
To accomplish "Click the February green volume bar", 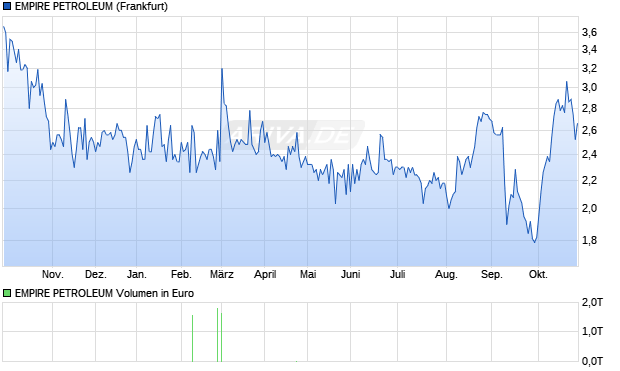I will coord(193,338).
